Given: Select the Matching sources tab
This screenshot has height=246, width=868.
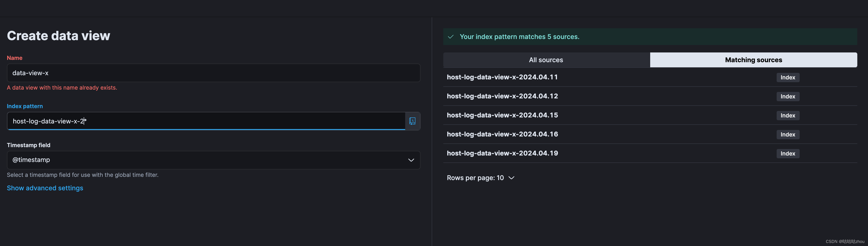Looking at the screenshot, I should click(753, 60).
